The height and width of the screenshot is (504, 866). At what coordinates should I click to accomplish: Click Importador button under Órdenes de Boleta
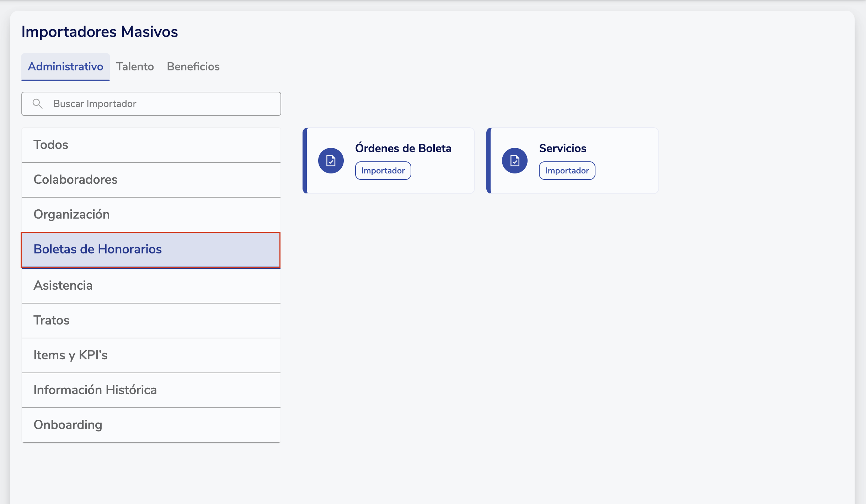[x=383, y=171]
